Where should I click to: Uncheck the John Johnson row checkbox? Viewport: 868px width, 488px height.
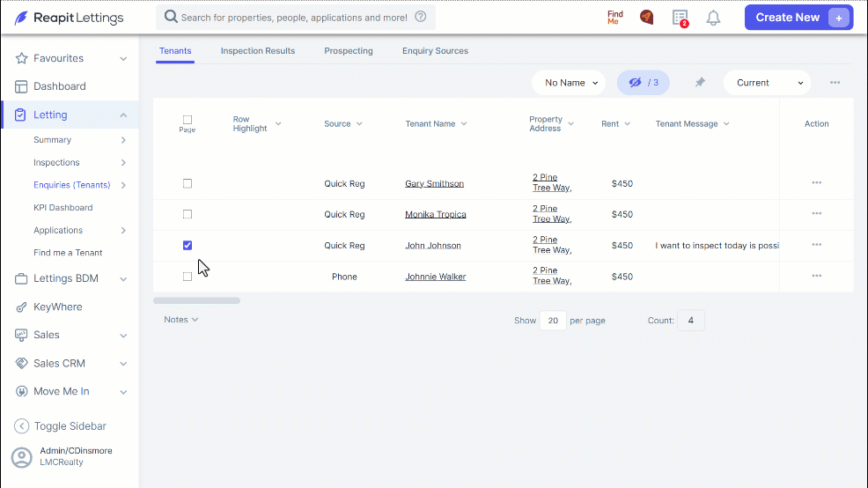pos(188,246)
